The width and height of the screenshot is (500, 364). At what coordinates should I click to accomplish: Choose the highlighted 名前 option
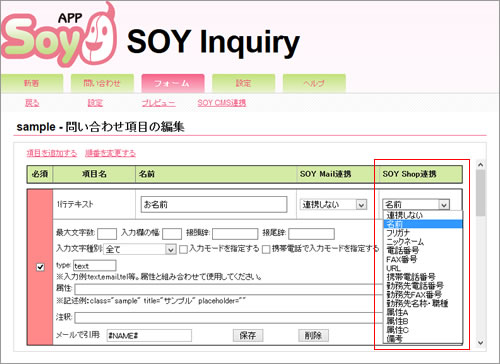point(423,224)
